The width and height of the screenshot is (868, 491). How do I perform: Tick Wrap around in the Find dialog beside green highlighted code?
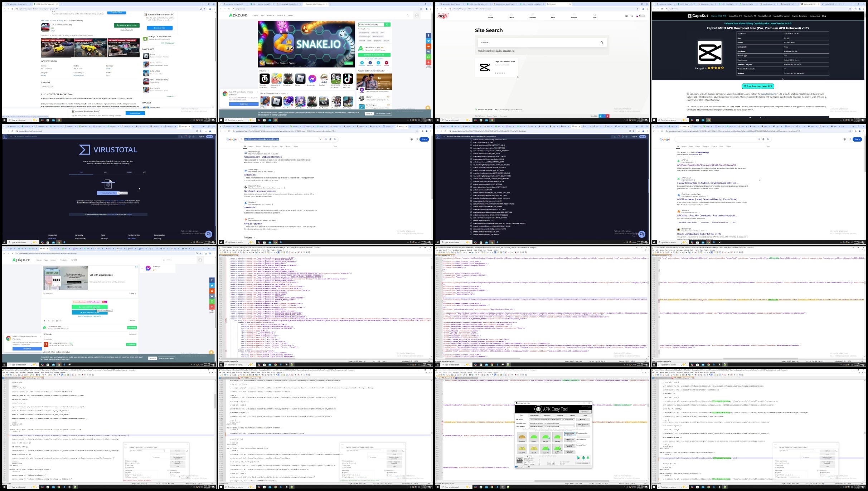coord(776,467)
